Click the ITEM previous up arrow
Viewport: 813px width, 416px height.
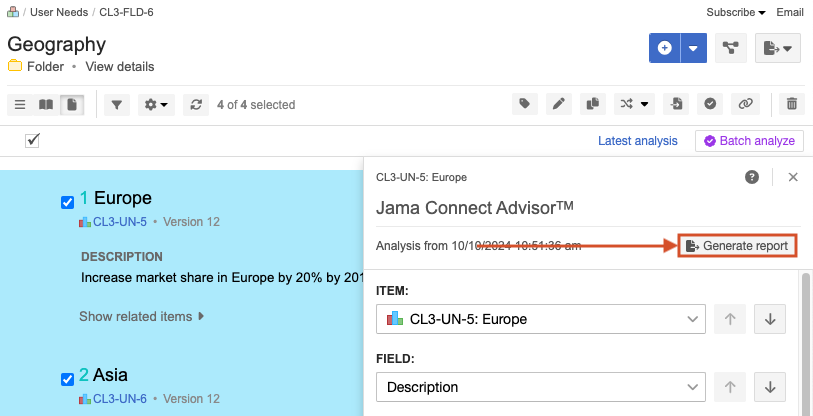tap(730, 319)
